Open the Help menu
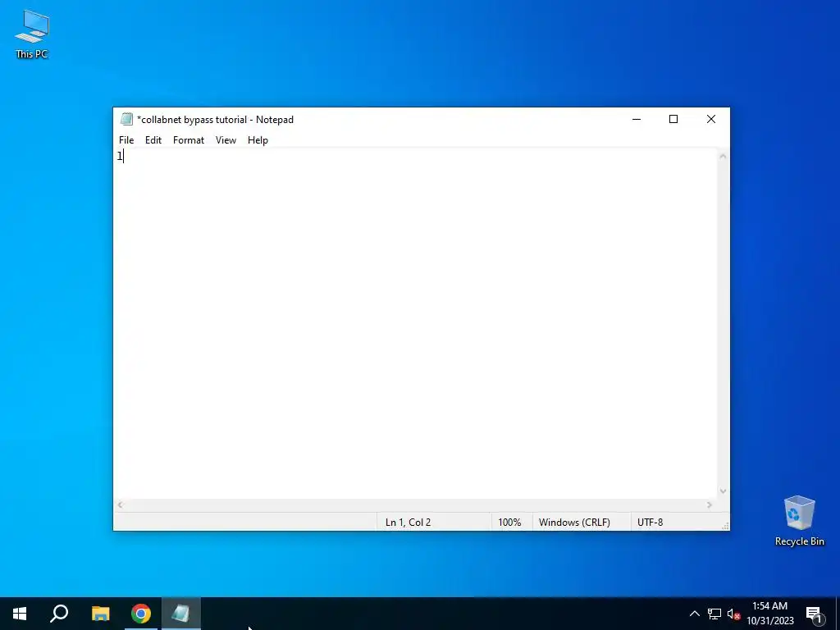Image resolution: width=840 pixels, height=630 pixels. pos(258,139)
